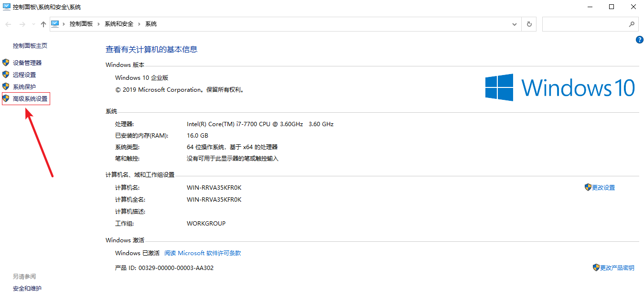
Task: Read the 阅读 Microsoft 软件许可条款 link
Action: click(203, 253)
